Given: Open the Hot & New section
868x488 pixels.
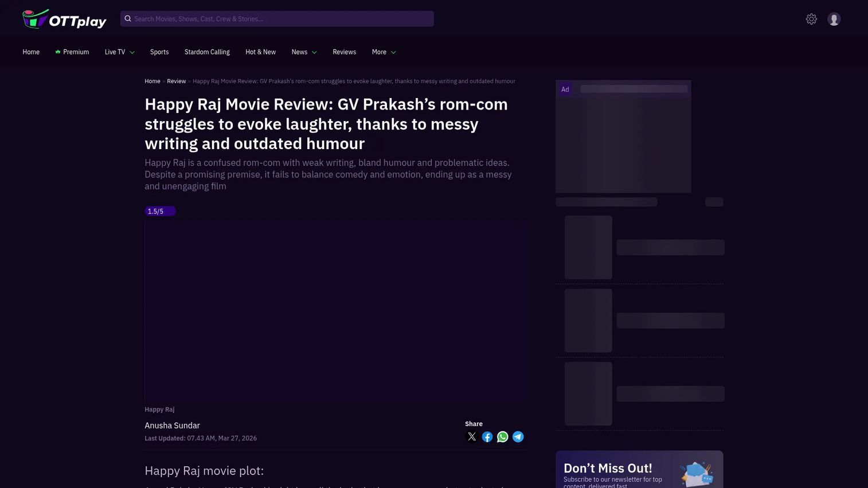Looking at the screenshot, I should tap(260, 52).
